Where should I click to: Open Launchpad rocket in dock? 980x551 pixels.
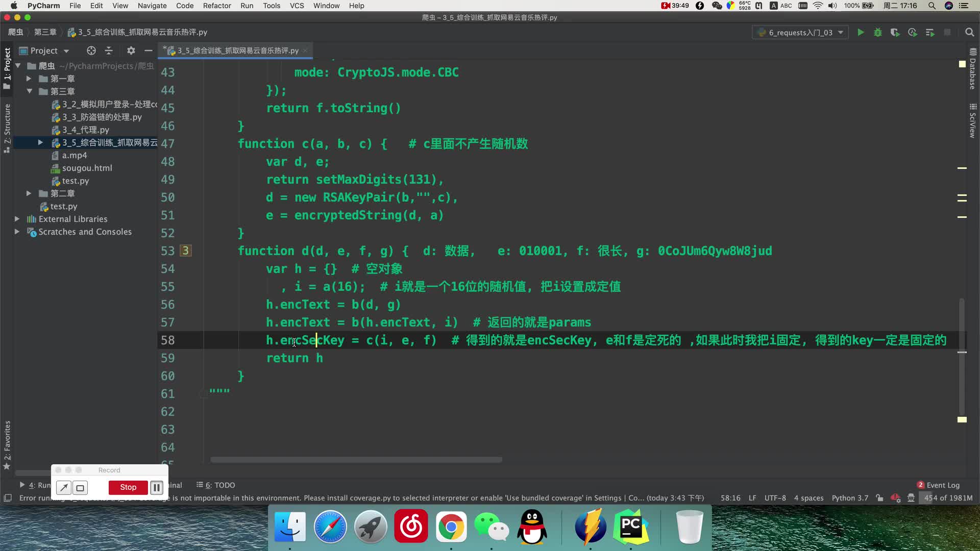371,527
